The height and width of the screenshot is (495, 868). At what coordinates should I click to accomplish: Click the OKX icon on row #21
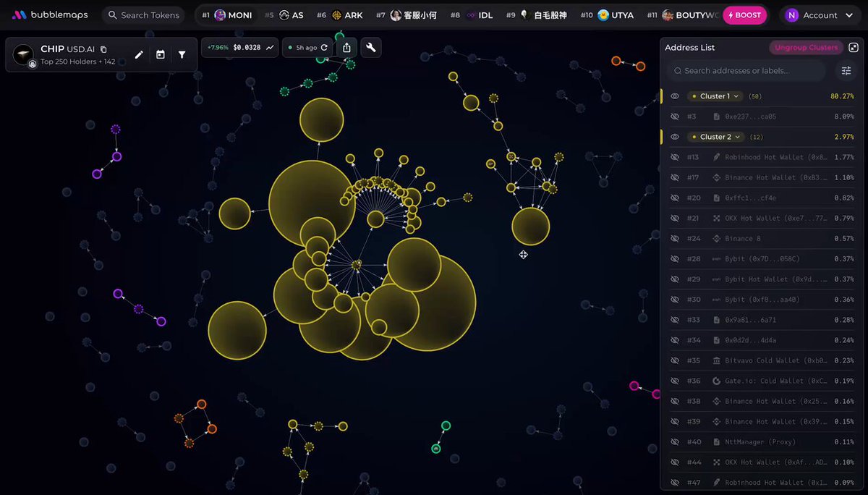point(716,218)
